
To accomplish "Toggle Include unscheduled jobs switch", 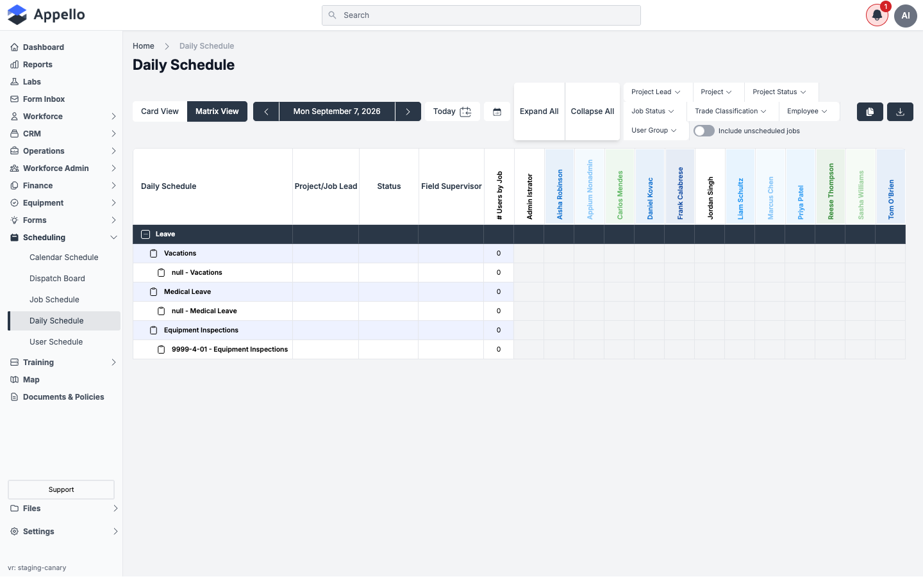I will click(704, 131).
